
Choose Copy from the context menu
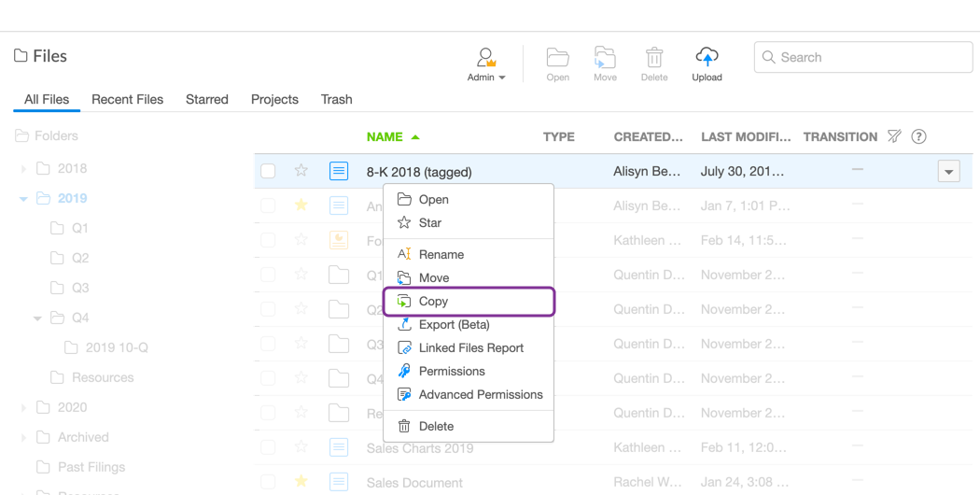tap(433, 302)
